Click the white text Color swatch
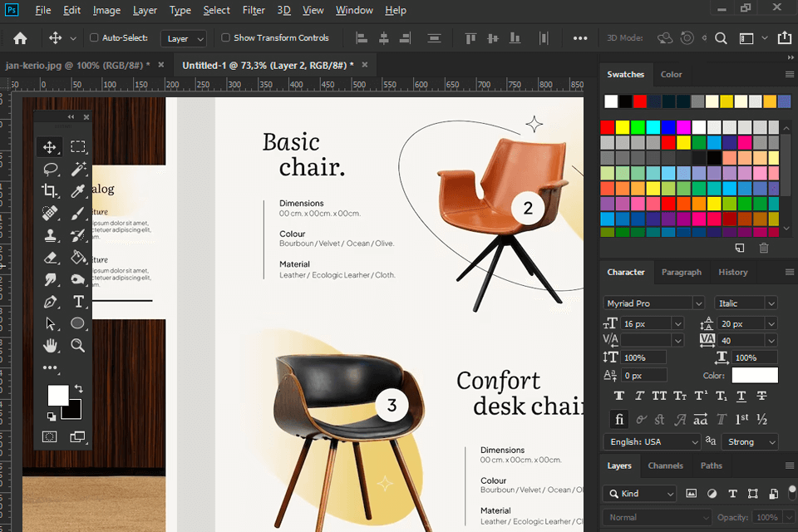The image size is (798, 532). 755,375
